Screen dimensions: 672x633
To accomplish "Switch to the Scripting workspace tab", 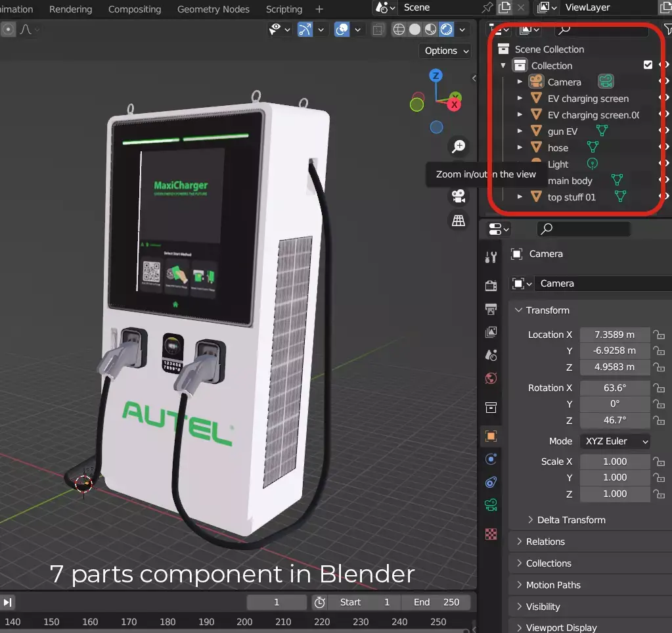I will tap(284, 9).
